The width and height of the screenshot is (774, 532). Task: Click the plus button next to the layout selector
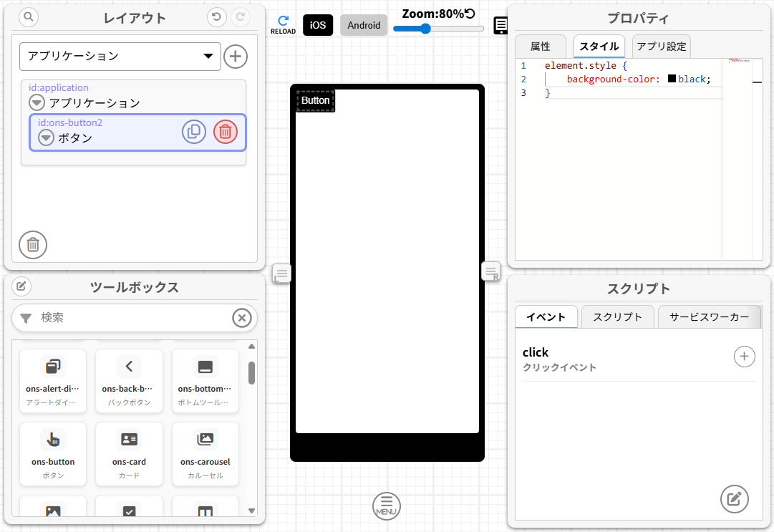click(235, 57)
